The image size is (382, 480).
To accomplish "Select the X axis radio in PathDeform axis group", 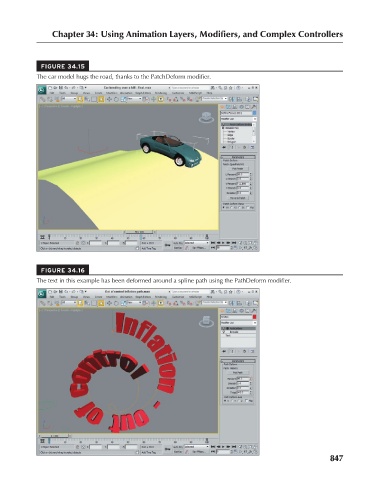I will click(x=225, y=401).
